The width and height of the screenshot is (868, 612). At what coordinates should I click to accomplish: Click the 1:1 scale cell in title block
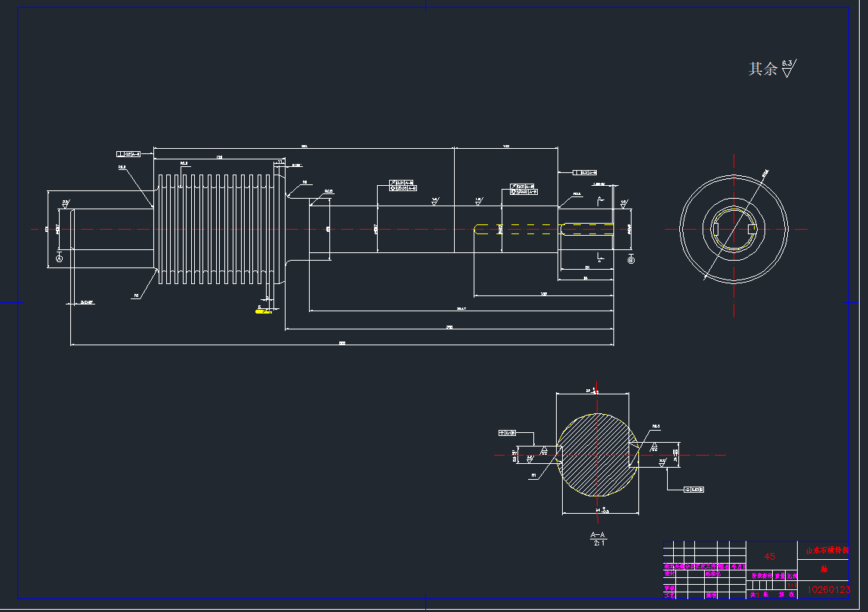790,585
